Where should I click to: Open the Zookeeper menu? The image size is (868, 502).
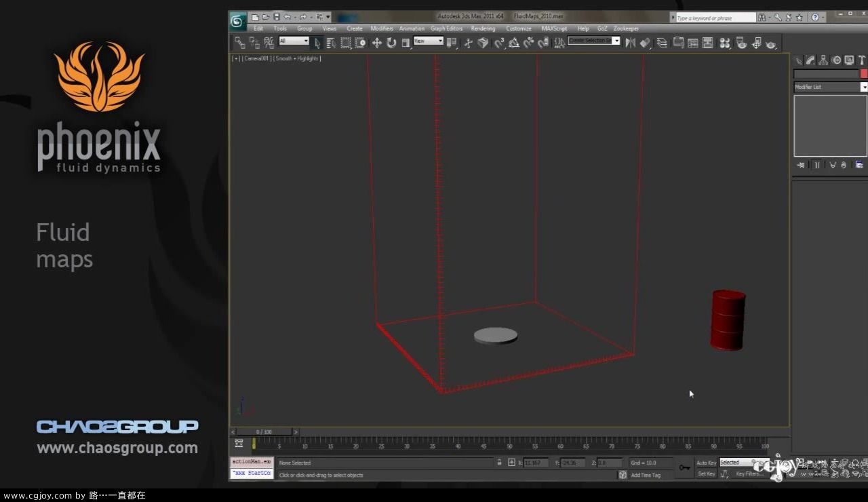pos(626,28)
